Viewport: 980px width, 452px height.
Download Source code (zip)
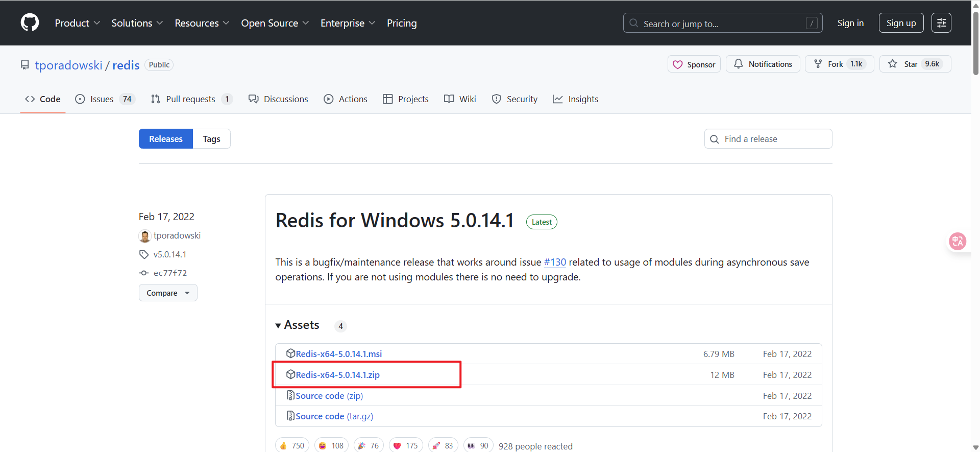click(329, 396)
